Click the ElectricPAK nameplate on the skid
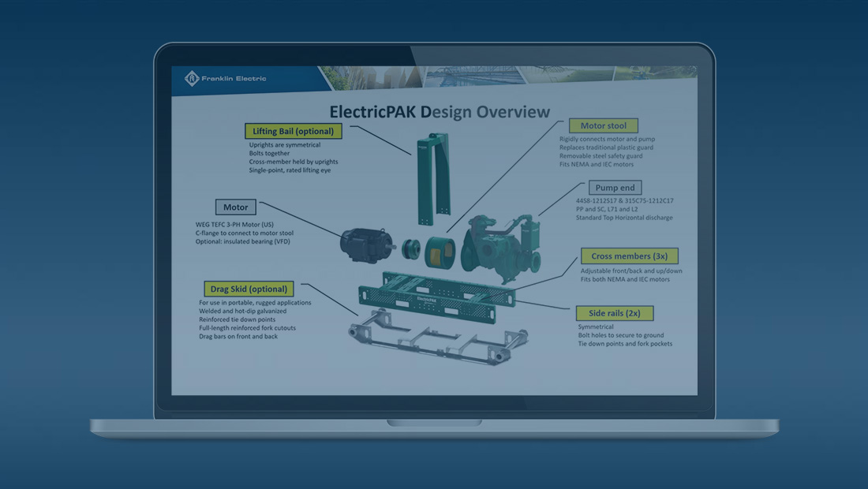 click(x=427, y=300)
